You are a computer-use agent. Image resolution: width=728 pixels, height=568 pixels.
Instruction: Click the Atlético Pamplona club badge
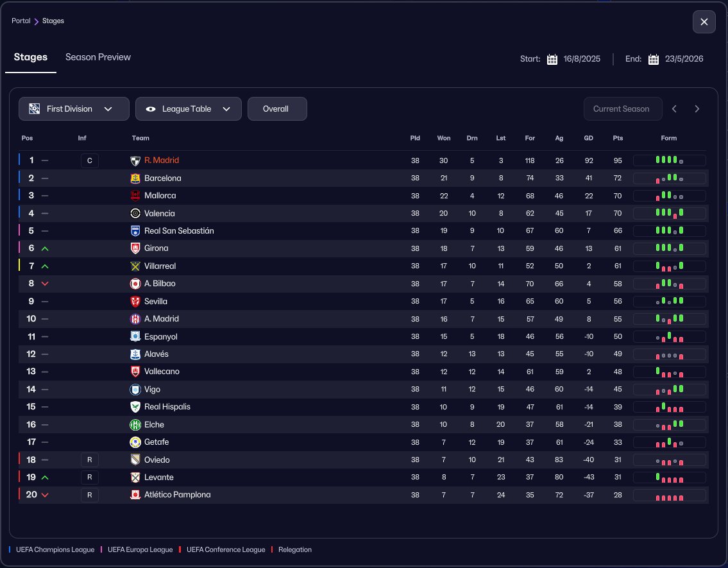coord(135,495)
